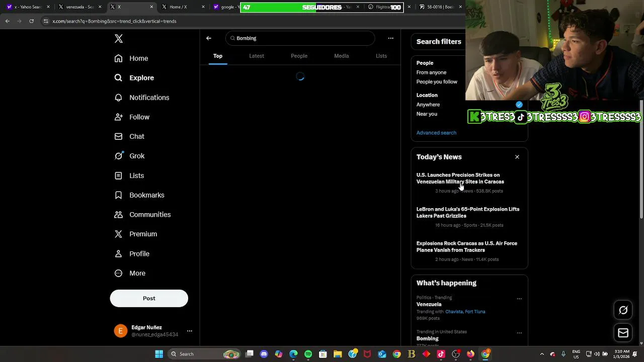Image resolution: width=644 pixels, height=362 pixels.
Task: Open the taskbar clock showing 3:10 AM
Action: click(622, 354)
